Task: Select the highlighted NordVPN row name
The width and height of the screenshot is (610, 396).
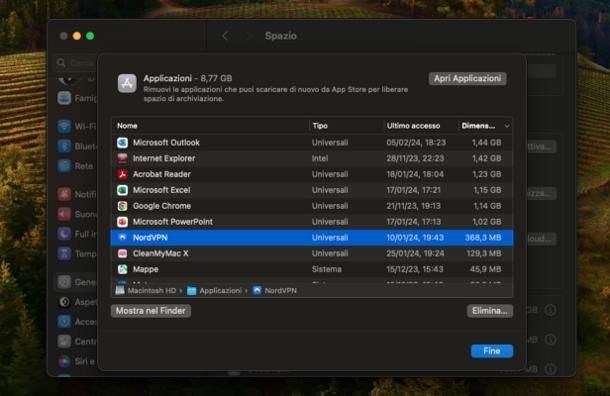Action: (x=150, y=237)
